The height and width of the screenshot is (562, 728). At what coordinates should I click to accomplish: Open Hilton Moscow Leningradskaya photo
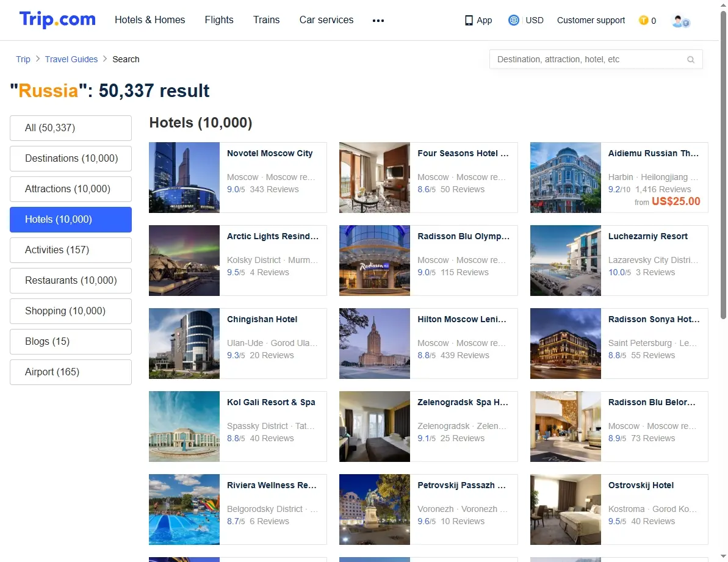coord(375,344)
